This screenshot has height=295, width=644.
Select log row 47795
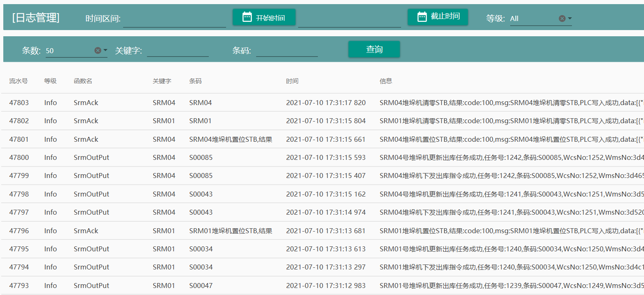click(322, 249)
